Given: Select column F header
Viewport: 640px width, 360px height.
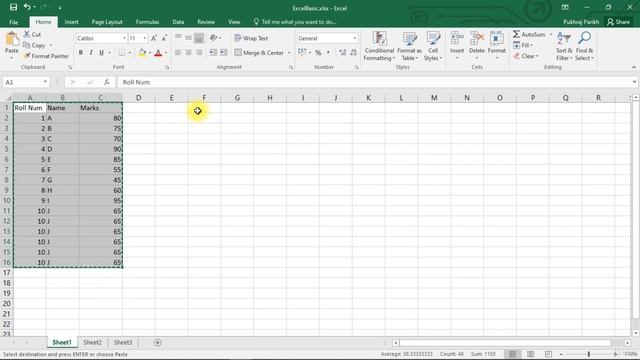Looking at the screenshot, I should (204, 98).
